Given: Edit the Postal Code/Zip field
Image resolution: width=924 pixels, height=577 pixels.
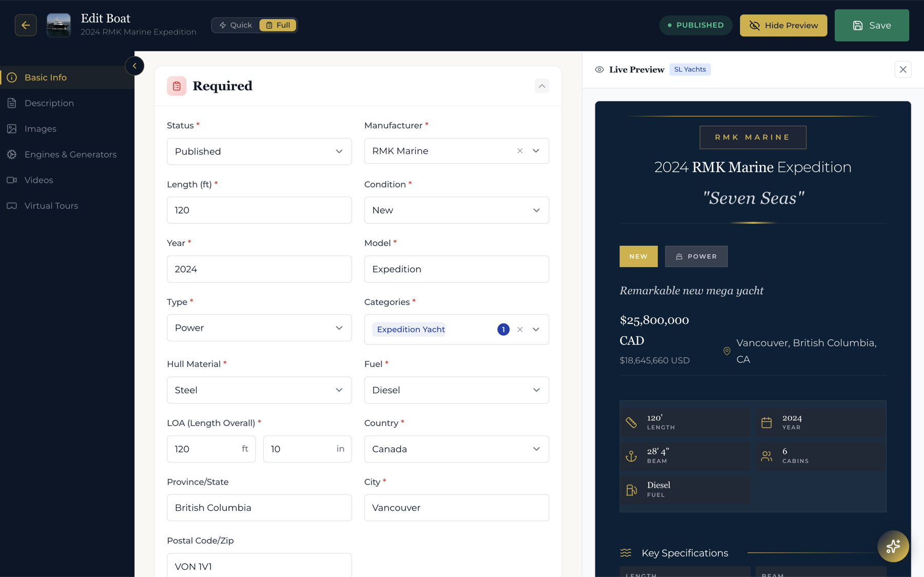Looking at the screenshot, I should pyautogui.click(x=259, y=565).
